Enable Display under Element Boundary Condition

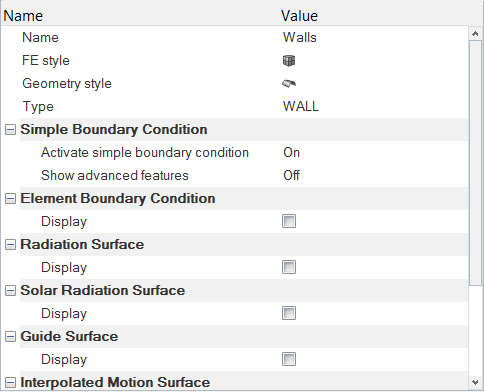click(289, 221)
